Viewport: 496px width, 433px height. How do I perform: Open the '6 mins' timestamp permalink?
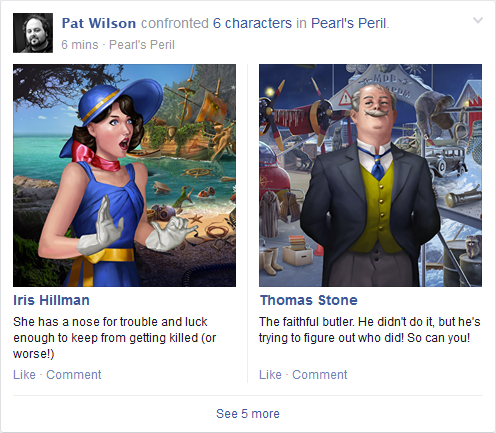pyautogui.click(x=80, y=45)
